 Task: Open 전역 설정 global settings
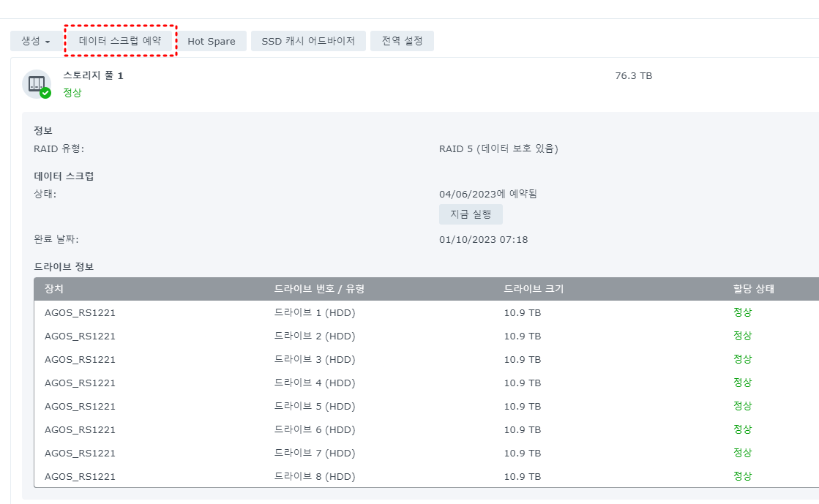click(402, 41)
